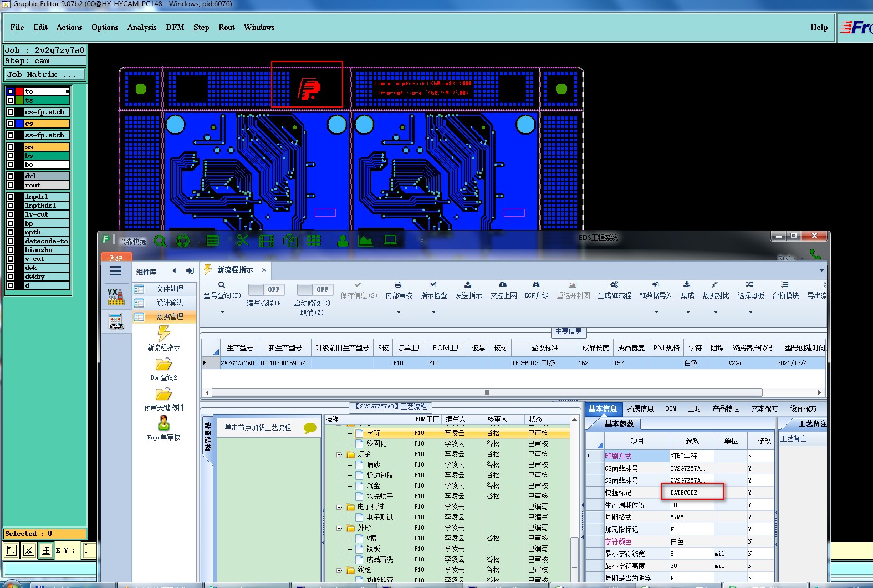Click ECN升级 toolbar button
Image resolution: width=873 pixels, height=588 pixels.
pos(536,290)
